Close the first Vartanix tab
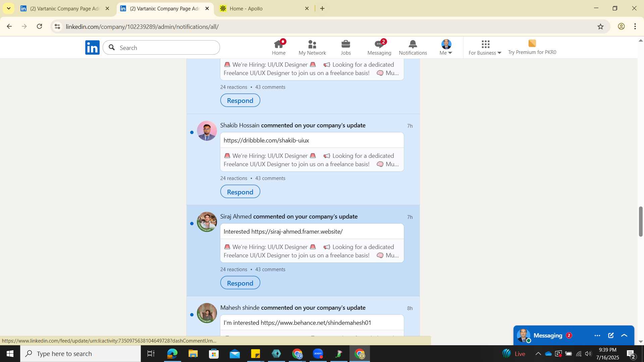Viewport: 644px width, 362px height. [107, 8]
